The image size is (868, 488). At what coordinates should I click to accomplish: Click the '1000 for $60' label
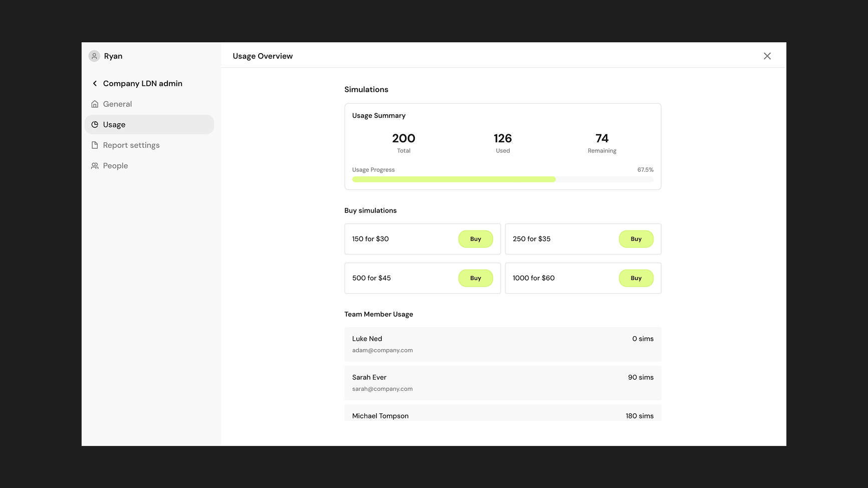coord(534,278)
